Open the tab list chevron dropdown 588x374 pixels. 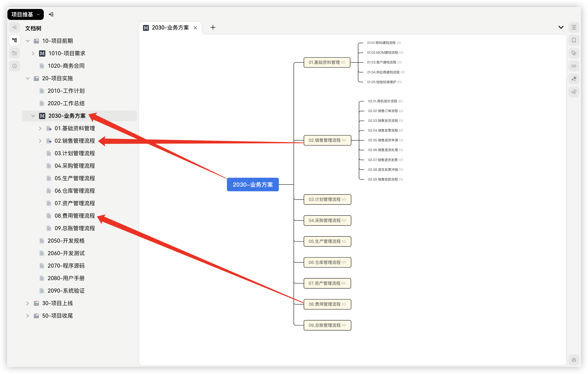point(561,27)
